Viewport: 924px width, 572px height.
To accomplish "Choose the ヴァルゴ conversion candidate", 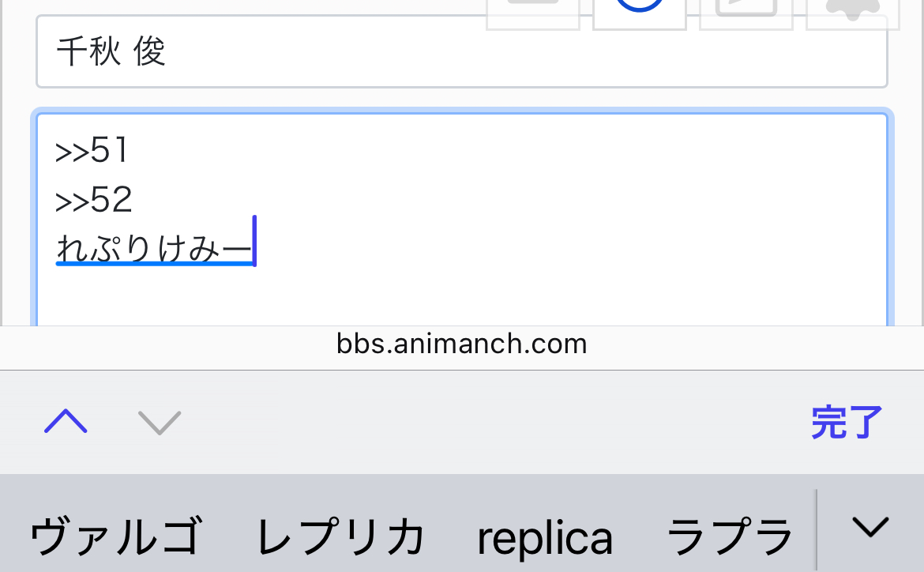I will (116, 536).
